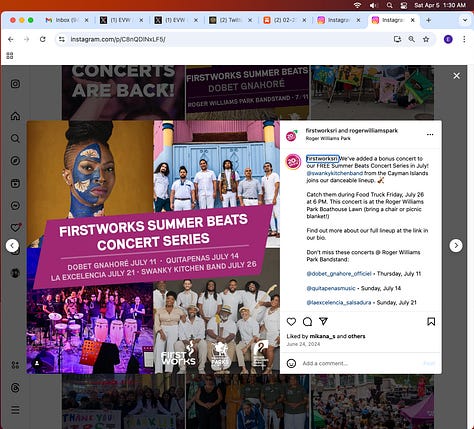Screen dimensions: 474x429
Task: Open profile avatar in sidebar
Action: 15,273
